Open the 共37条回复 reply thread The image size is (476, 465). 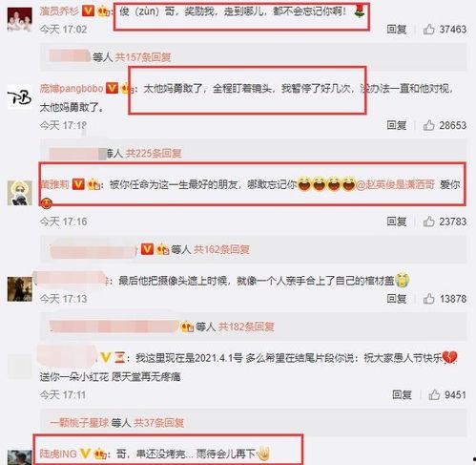point(158,423)
